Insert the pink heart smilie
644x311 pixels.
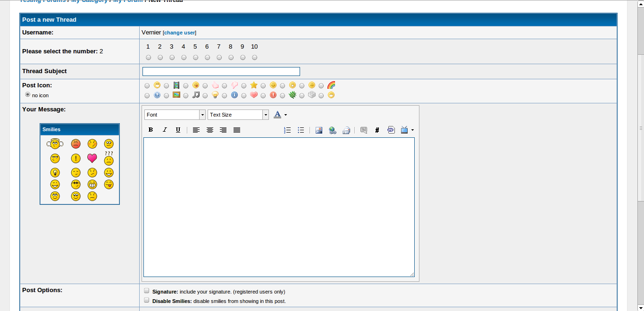pos(92,159)
